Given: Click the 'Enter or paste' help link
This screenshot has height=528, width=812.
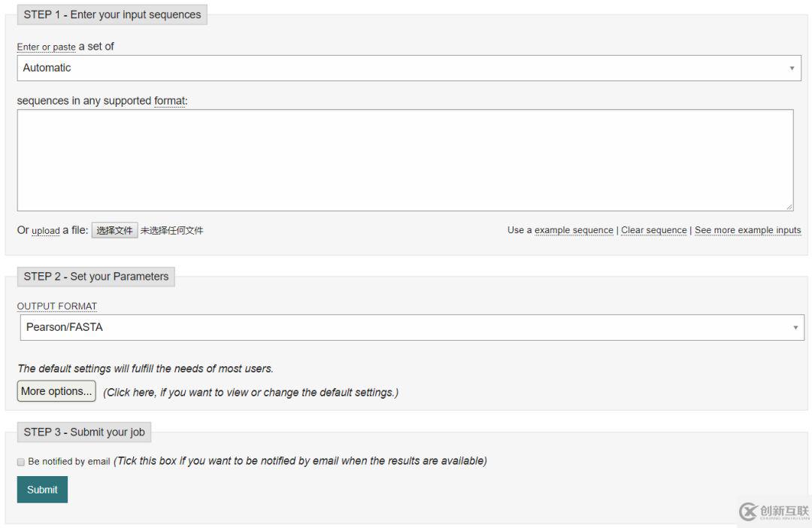Looking at the screenshot, I should 46,47.
